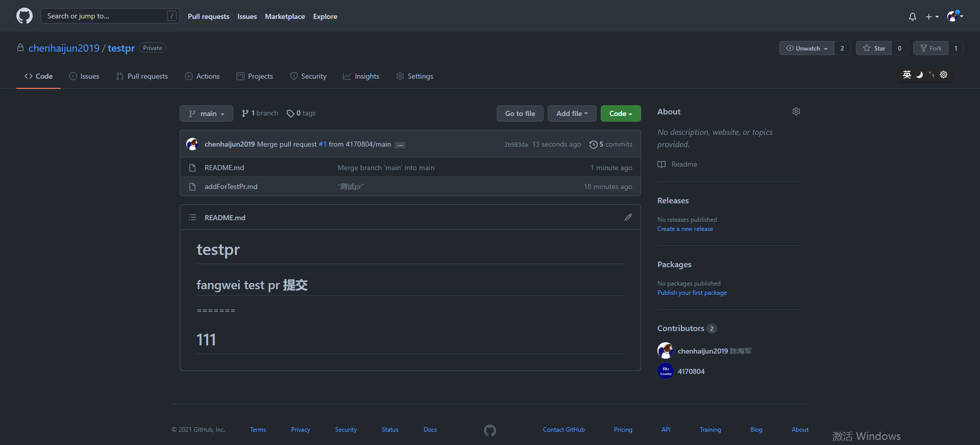Image resolution: width=980 pixels, height=445 pixels.
Task: Open Explore from the top bar
Action: tap(325, 16)
